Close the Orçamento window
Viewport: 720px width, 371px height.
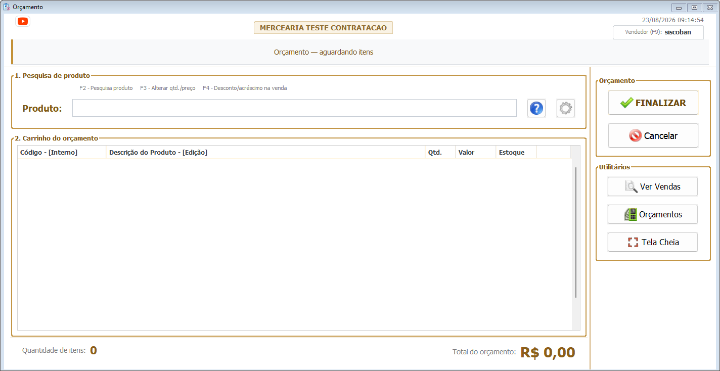710,7
